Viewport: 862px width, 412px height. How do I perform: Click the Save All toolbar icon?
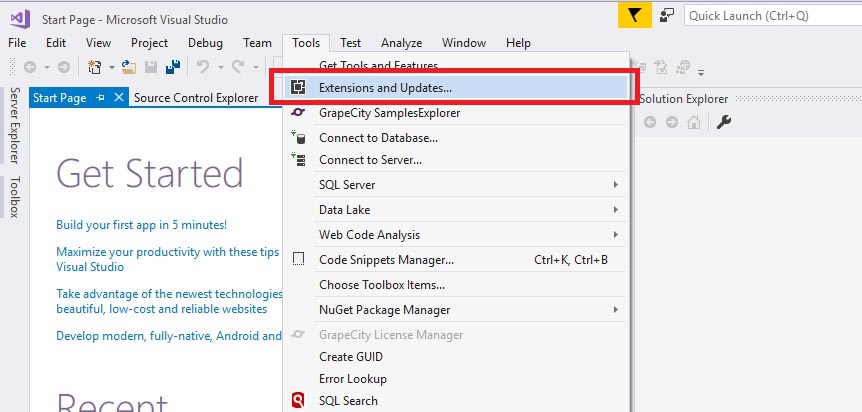pyautogui.click(x=173, y=67)
